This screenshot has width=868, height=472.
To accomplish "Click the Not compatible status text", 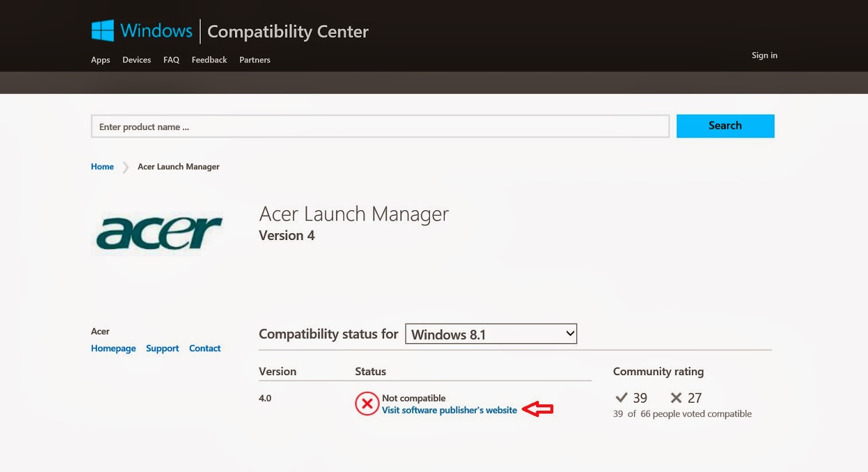I will click(x=414, y=398).
